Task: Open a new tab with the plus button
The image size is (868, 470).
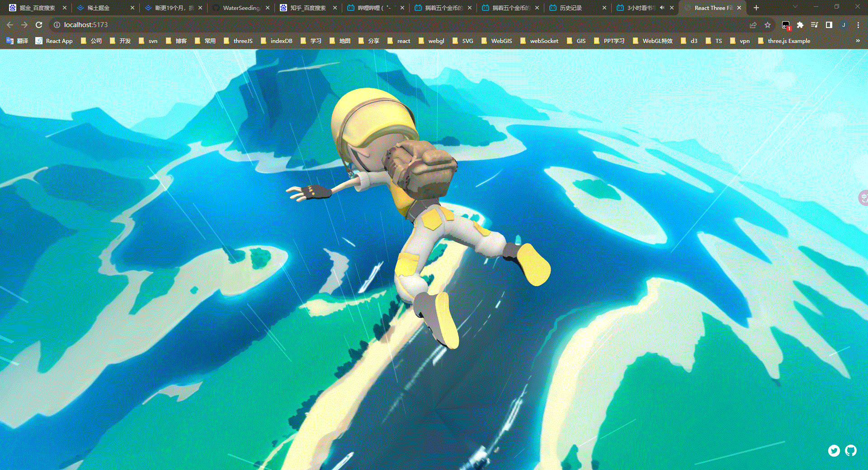Action: click(x=756, y=8)
